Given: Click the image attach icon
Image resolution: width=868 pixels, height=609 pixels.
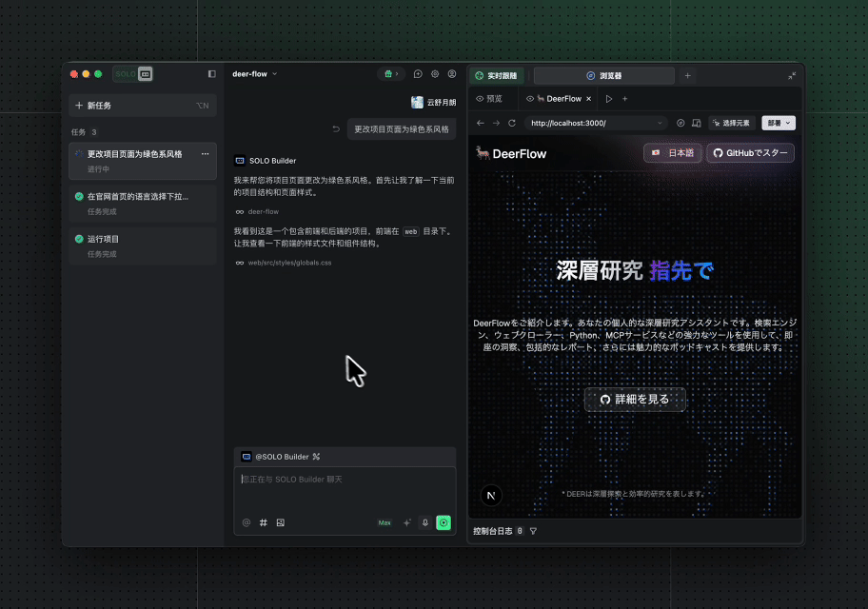Looking at the screenshot, I should pos(281,522).
